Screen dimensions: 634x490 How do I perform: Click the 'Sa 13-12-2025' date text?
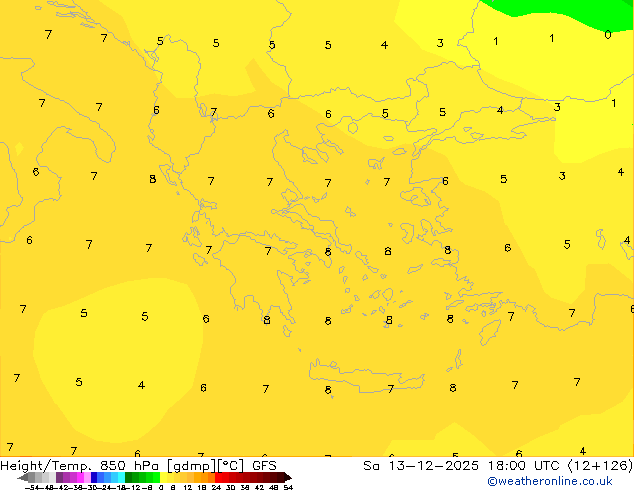pyautogui.click(x=421, y=466)
